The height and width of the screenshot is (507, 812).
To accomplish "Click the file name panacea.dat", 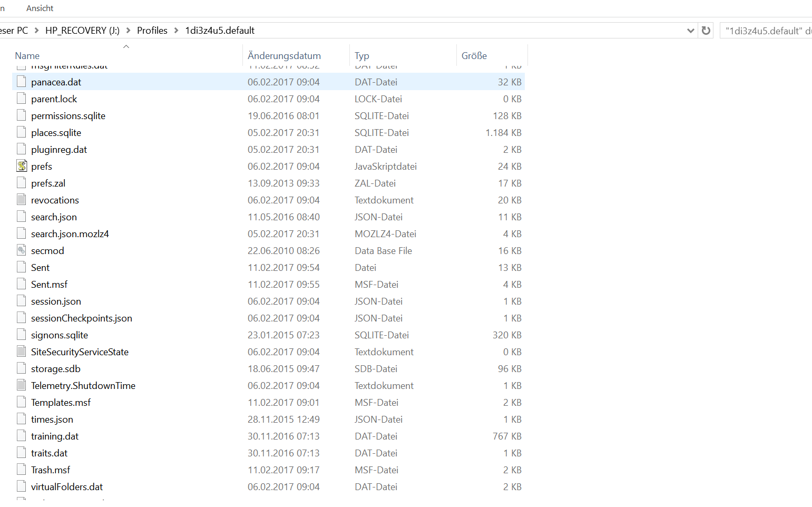I will (56, 82).
